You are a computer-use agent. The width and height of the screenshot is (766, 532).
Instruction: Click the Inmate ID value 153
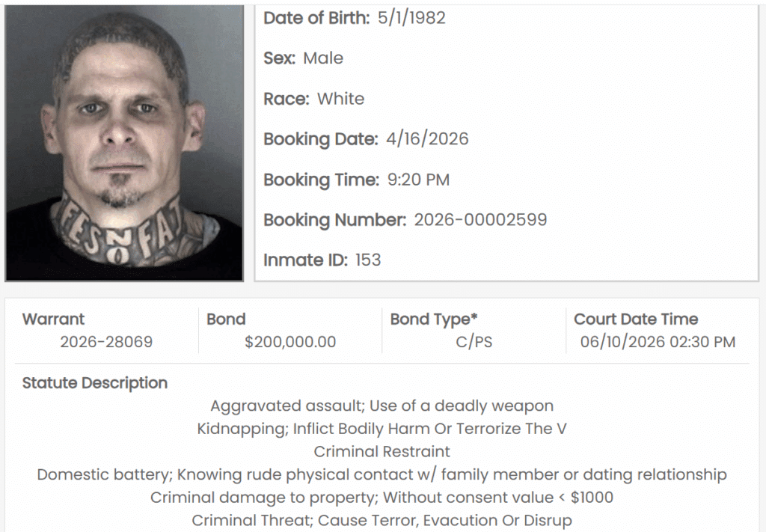pos(368,260)
